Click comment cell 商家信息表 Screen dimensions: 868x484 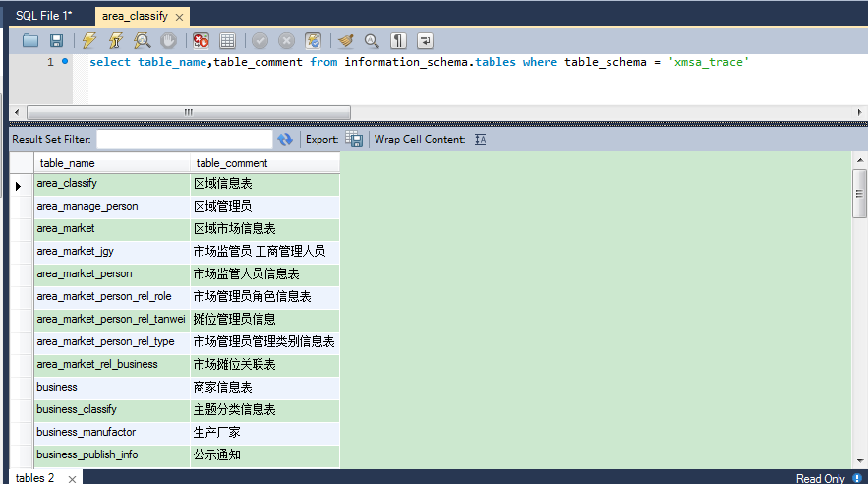(x=264, y=388)
